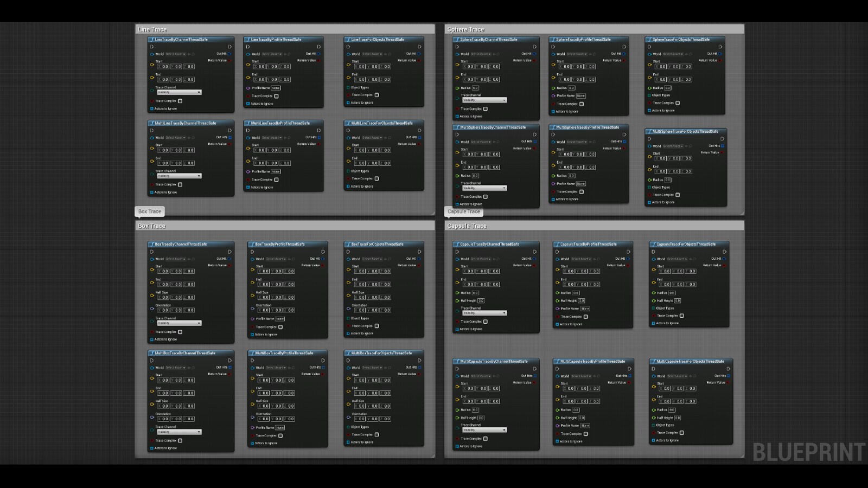868x488 pixels.
Task: Click the f function icon on LineTraceByChannelThreadSafe header
Action: point(152,40)
